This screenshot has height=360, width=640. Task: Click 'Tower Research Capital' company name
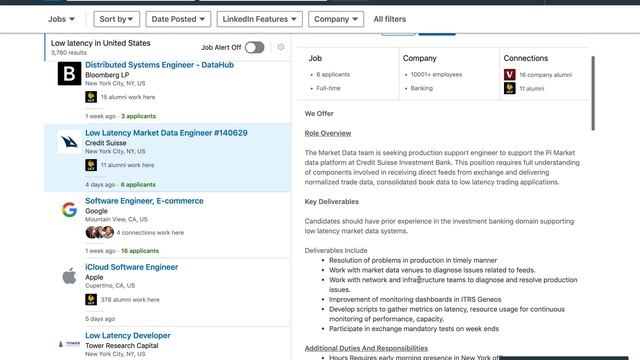click(122, 345)
